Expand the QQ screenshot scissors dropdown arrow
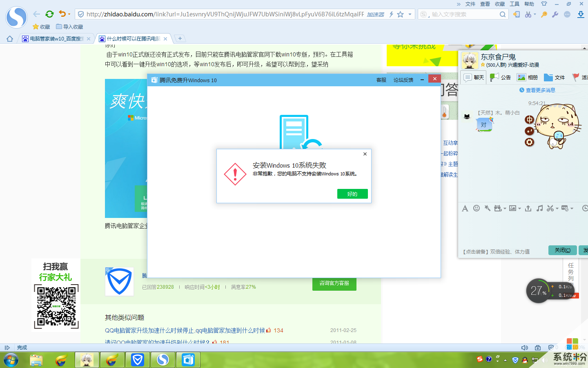 click(557, 209)
